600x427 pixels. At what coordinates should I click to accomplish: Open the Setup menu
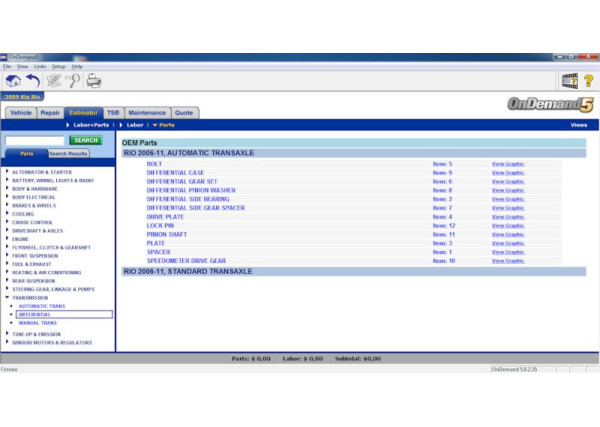[x=58, y=66]
